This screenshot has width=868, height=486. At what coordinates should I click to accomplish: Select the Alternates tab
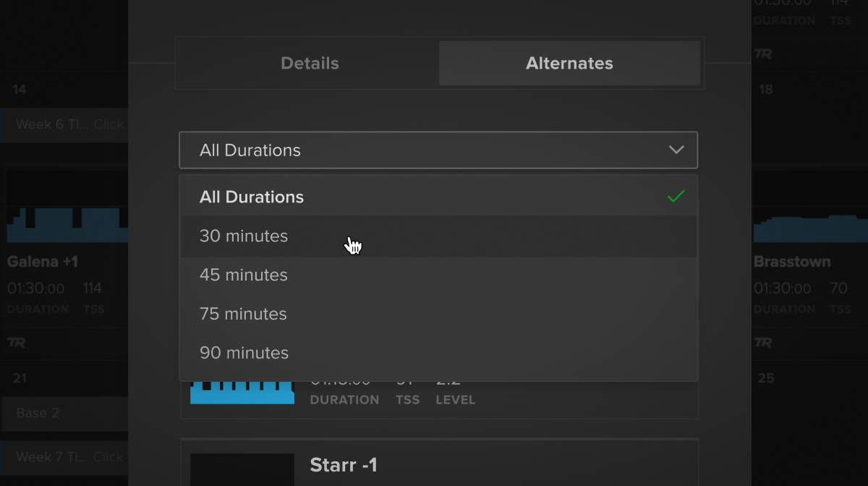(x=569, y=63)
